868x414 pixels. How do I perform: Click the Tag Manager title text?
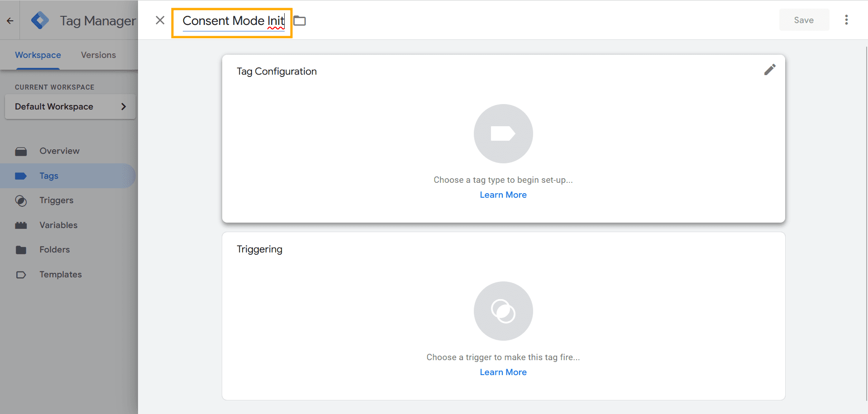pyautogui.click(x=98, y=21)
